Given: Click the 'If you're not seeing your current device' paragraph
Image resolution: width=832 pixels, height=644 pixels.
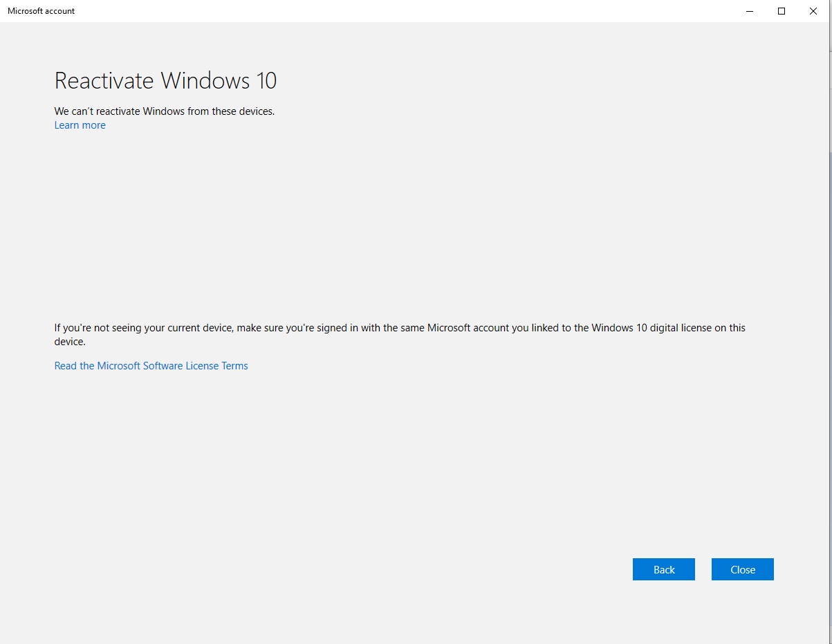Looking at the screenshot, I should 400,335.
